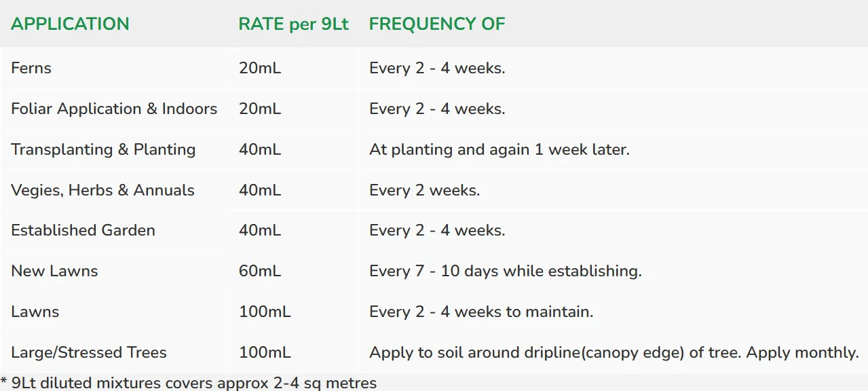Select the Transplanting & Planting cell
This screenshot has height=391, width=868.
click(x=103, y=149)
